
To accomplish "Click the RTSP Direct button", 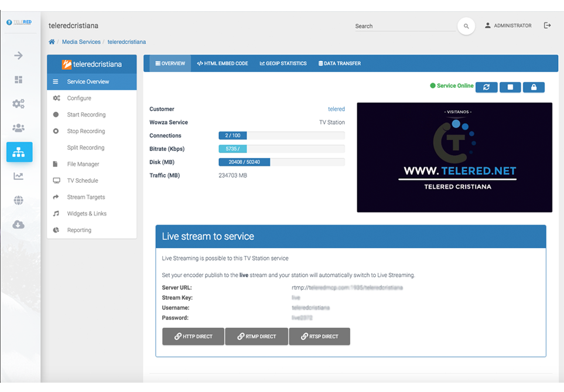I will 319,336.
